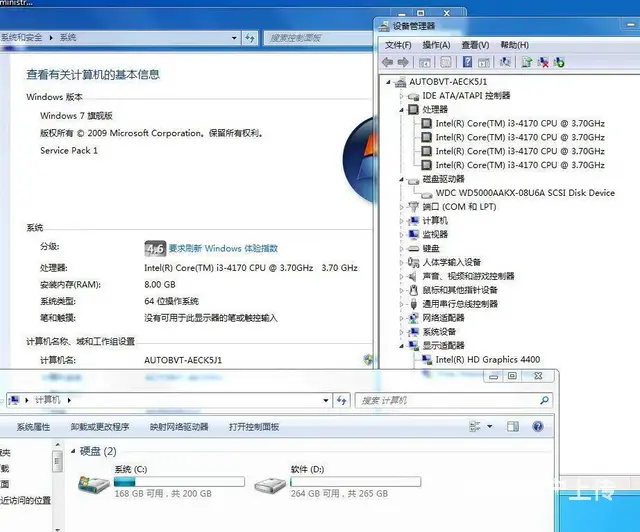Click the uninstall device icon with red X
The width and height of the screenshot is (640, 532).
point(543,62)
